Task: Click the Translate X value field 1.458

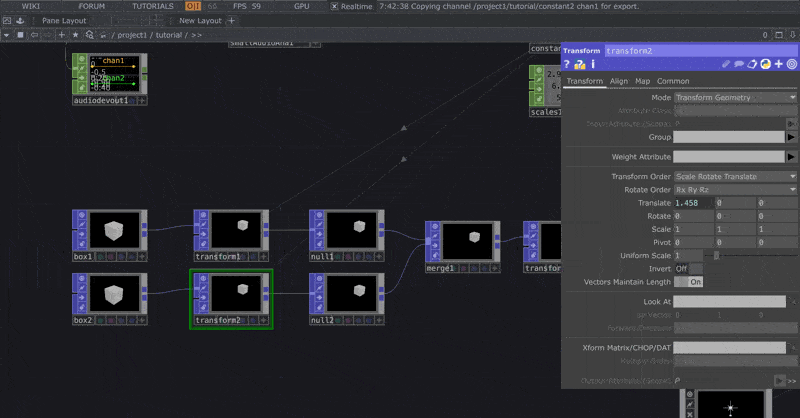Action: click(693, 203)
